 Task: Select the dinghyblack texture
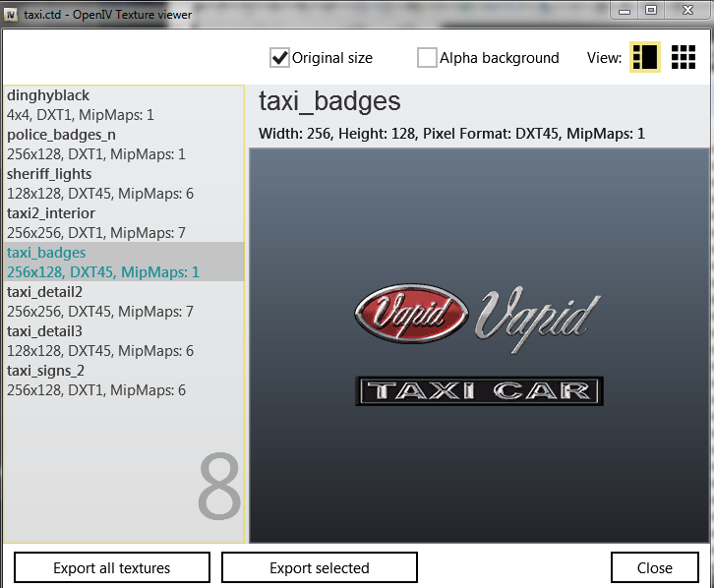124,105
